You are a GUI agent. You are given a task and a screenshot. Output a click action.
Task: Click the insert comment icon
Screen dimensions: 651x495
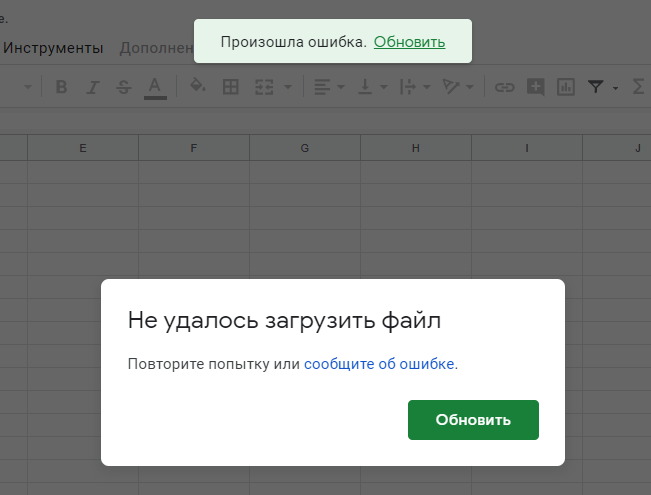(x=535, y=87)
